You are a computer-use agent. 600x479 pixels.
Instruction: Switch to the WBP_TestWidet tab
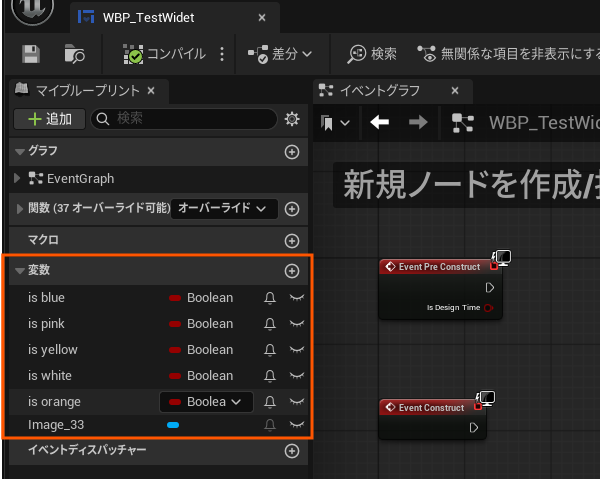pos(151,17)
